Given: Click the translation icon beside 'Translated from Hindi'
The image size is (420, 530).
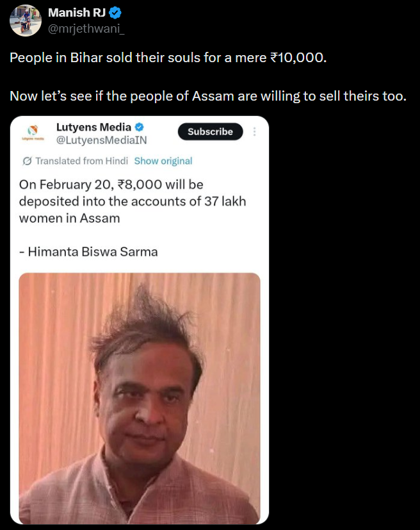Looking at the screenshot, I should pos(27,161).
